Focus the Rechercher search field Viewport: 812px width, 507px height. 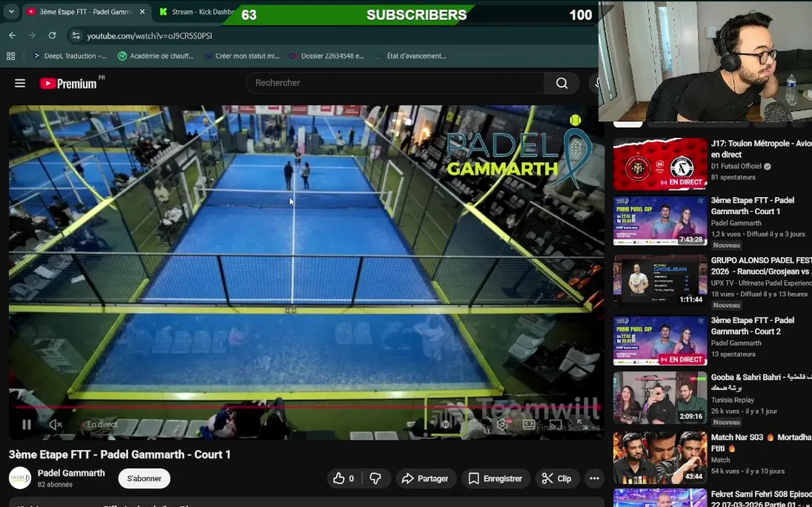(395, 83)
